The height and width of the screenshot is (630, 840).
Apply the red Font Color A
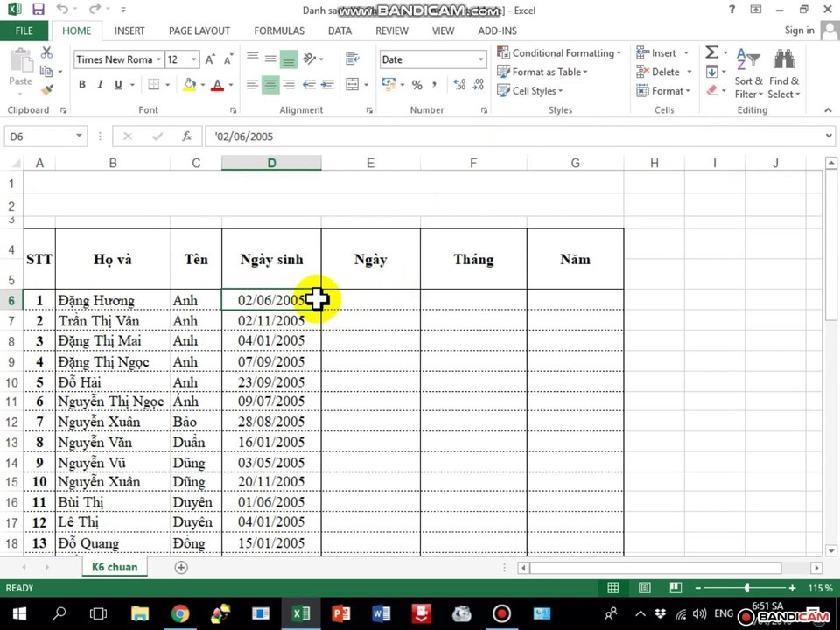217,84
